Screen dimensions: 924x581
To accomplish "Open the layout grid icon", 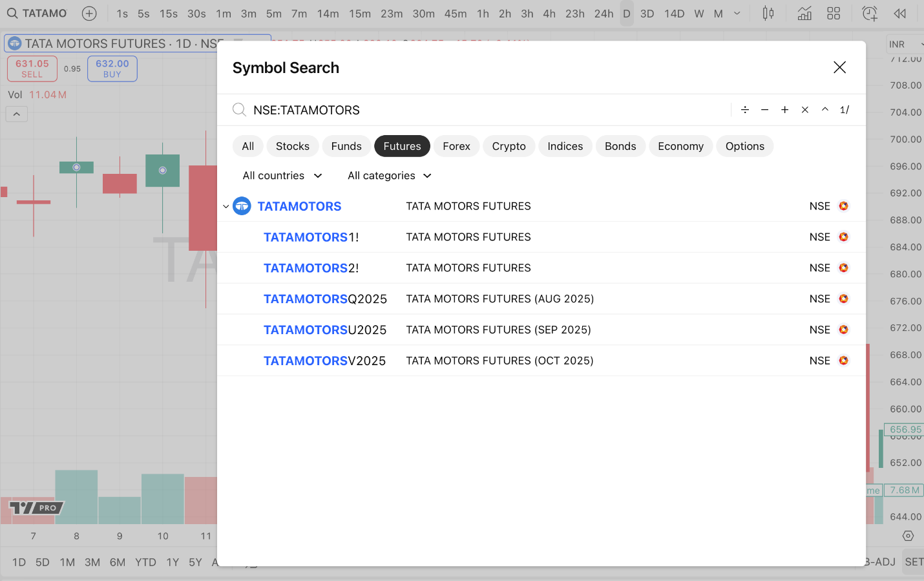I will [834, 14].
